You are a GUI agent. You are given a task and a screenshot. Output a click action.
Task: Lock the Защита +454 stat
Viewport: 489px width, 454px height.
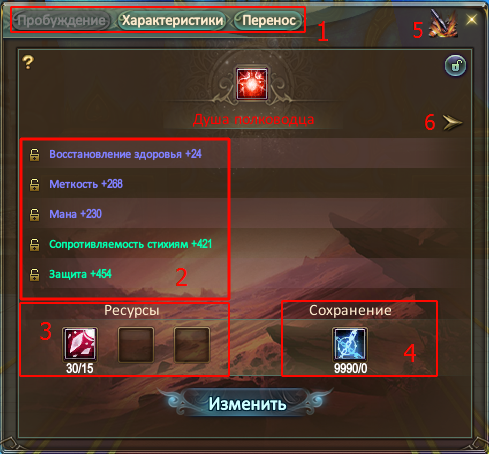coord(34,275)
